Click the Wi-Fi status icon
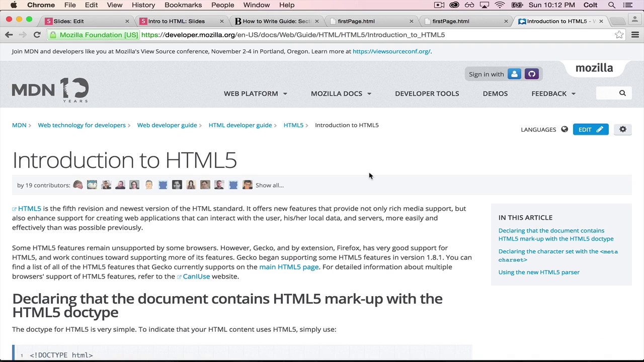 (500, 5)
